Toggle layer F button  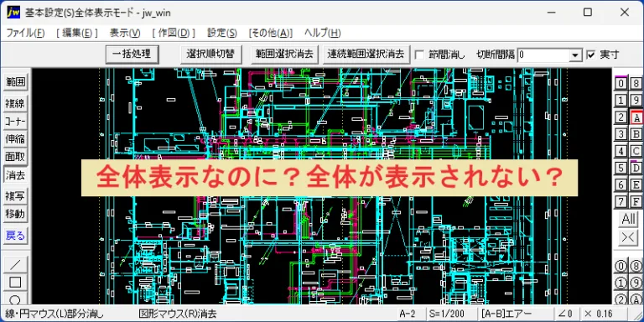click(636, 201)
